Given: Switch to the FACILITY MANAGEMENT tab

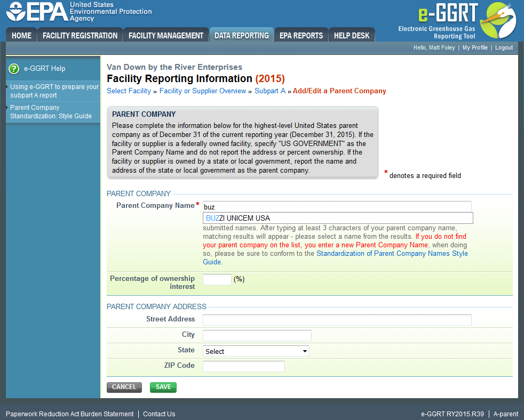Looking at the screenshot, I should pos(166,35).
